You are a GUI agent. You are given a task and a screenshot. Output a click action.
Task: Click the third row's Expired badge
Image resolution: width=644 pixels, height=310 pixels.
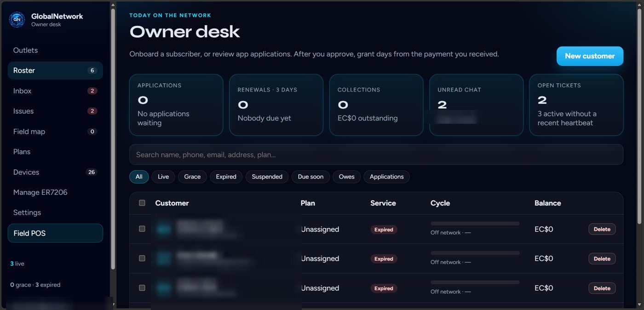(384, 288)
